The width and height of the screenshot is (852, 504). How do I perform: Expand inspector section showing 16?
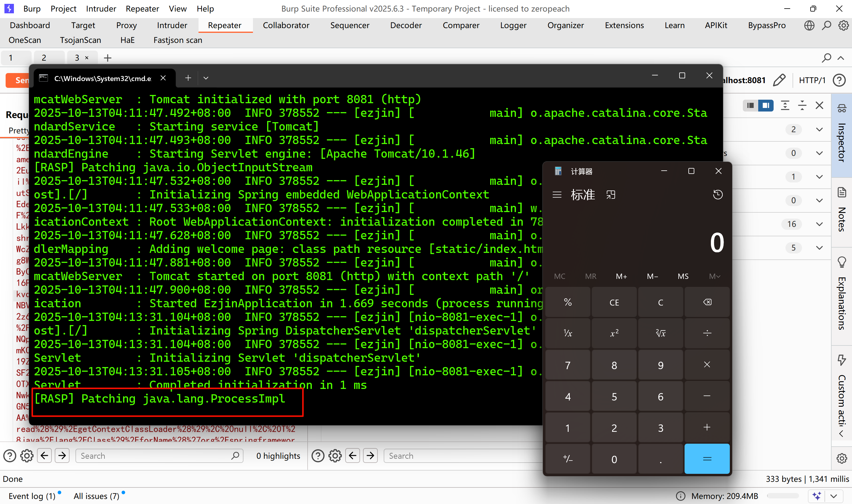pyautogui.click(x=819, y=224)
